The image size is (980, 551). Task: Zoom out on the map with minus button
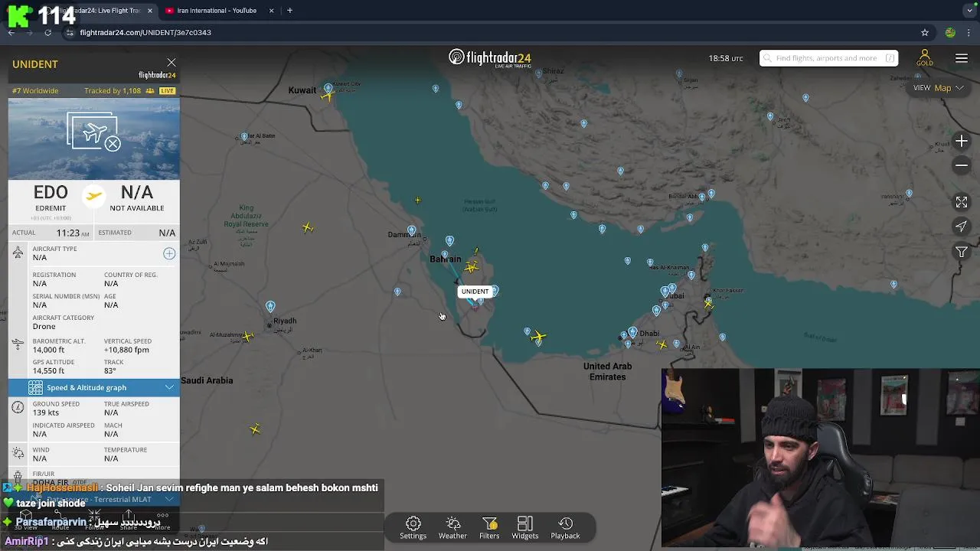coord(962,165)
